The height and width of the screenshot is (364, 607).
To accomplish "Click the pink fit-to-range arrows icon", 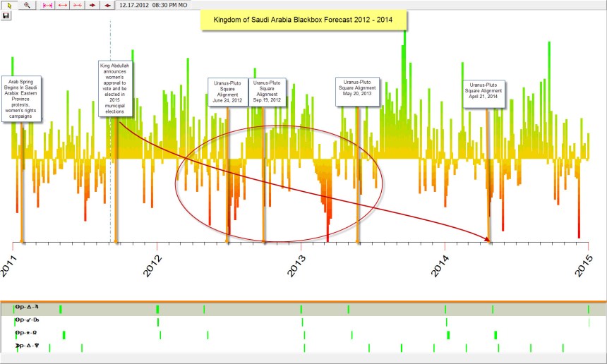I will tap(48, 4).
